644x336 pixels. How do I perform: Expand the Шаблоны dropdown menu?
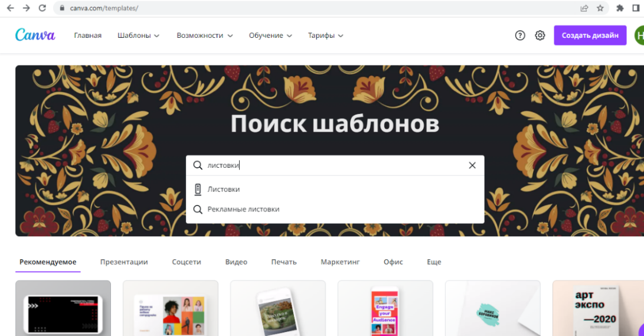[x=138, y=35]
